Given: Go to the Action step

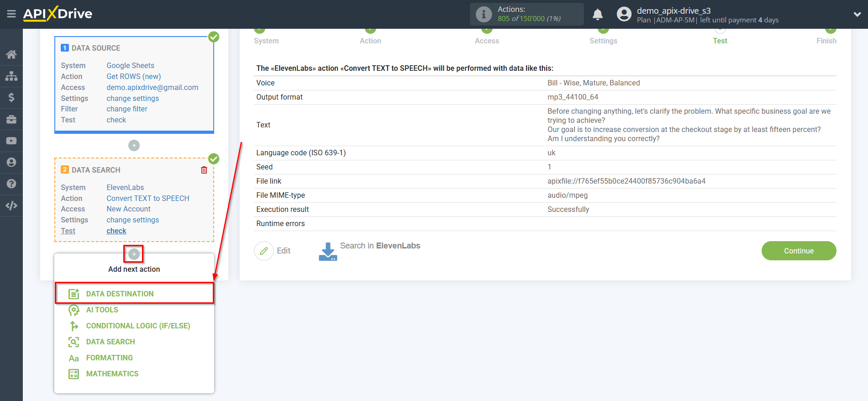Looking at the screenshot, I should 370,41.
